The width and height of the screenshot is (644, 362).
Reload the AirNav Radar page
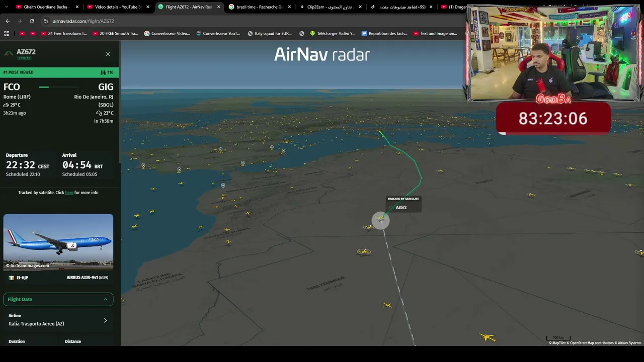(x=32, y=21)
